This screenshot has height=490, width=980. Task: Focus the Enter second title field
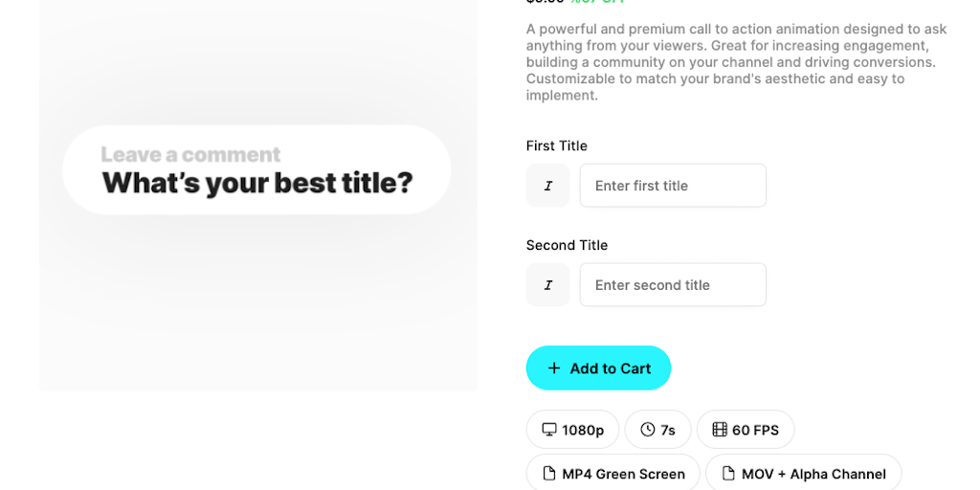click(673, 285)
